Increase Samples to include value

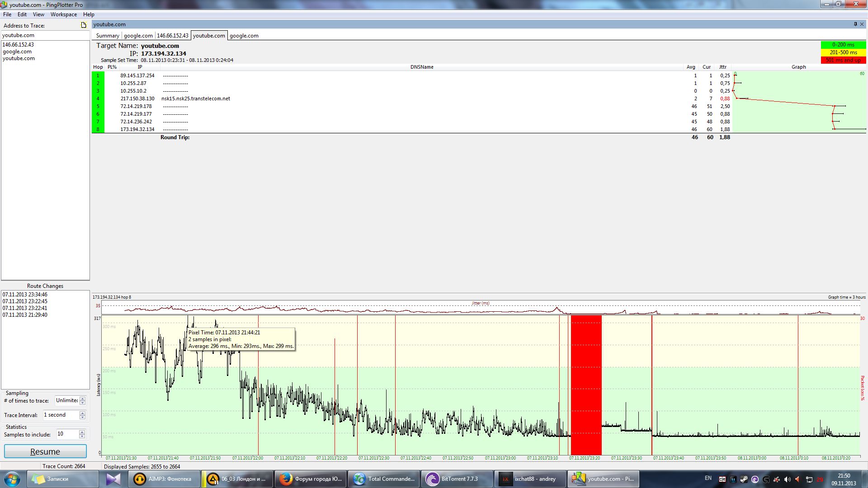click(x=82, y=432)
